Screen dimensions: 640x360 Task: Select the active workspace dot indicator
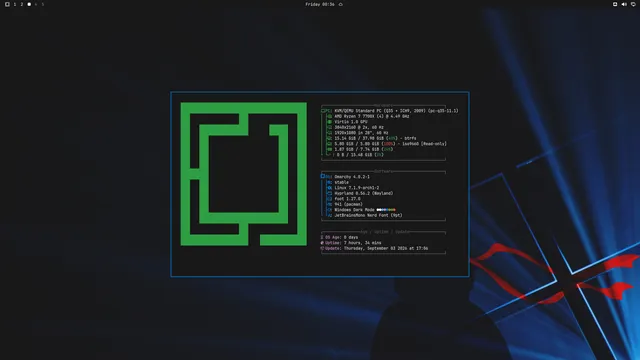tap(29, 4)
